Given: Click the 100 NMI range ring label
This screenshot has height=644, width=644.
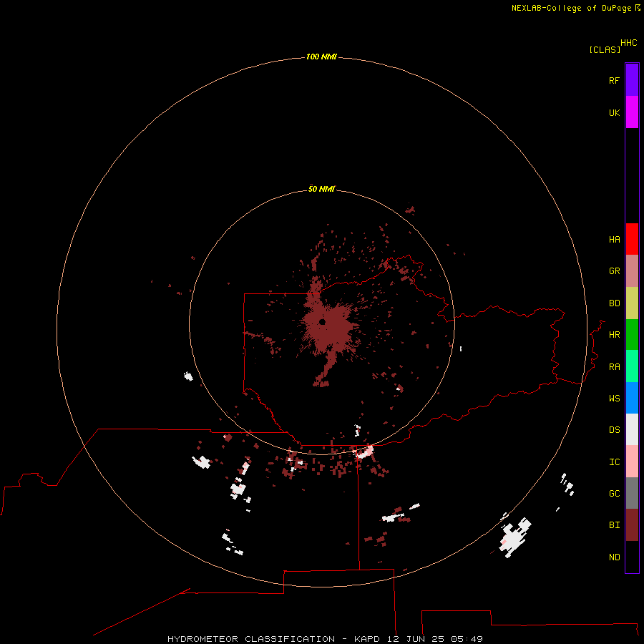Looking at the screenshot, I should coord(321,57).
